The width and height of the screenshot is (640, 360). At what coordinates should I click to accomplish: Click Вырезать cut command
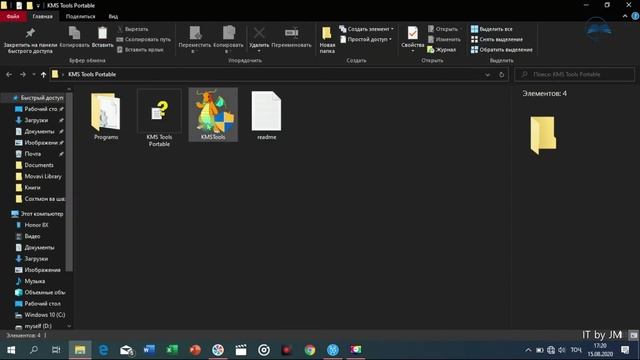click(133, 29)
